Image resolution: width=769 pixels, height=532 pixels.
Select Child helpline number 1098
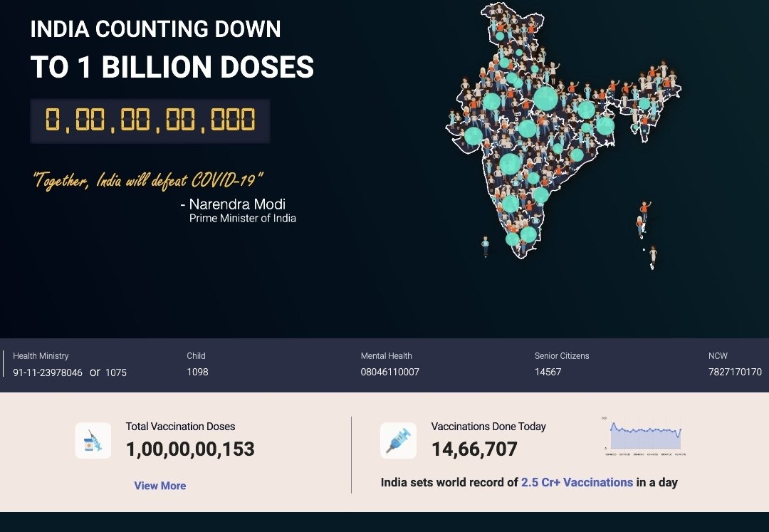point(197,372)
